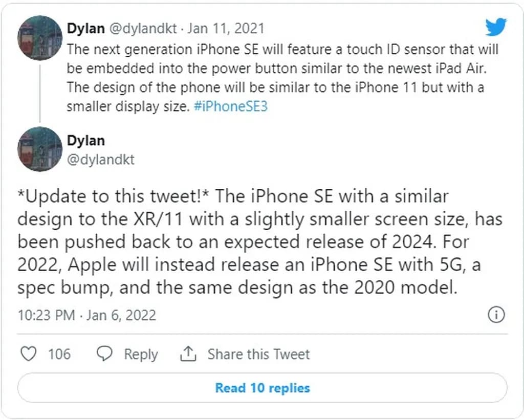Like the tweet with the heart icon
This screenshot has width=524, height=420.
(28, 354)
